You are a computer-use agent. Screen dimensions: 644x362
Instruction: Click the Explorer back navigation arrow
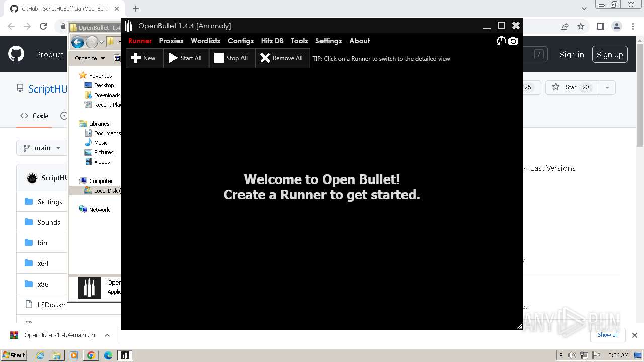pos(77,42)
